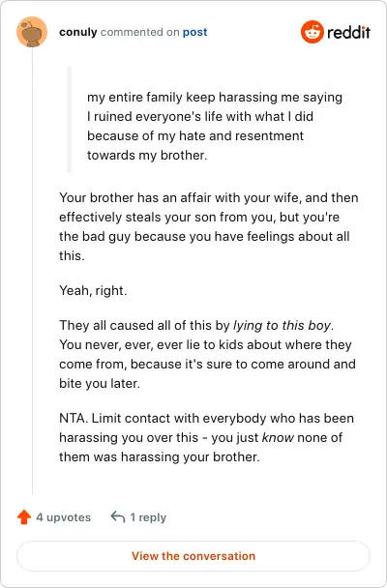Click the 'View the conversation' button
Viewport: 387px width, 588px height.
[x=193, y=556]
